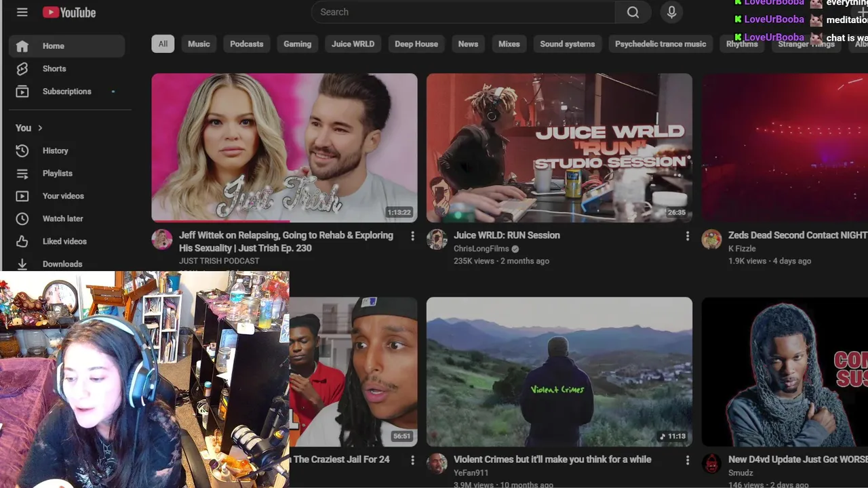This screenshot has width=868, height=488.
Task: Select the Deep House filter chip
Action: 416,44
